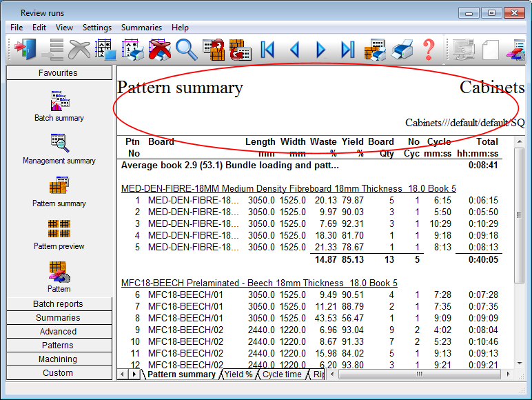
Task: Click the greyed computer monitor icon
Action: coord(464,50)
